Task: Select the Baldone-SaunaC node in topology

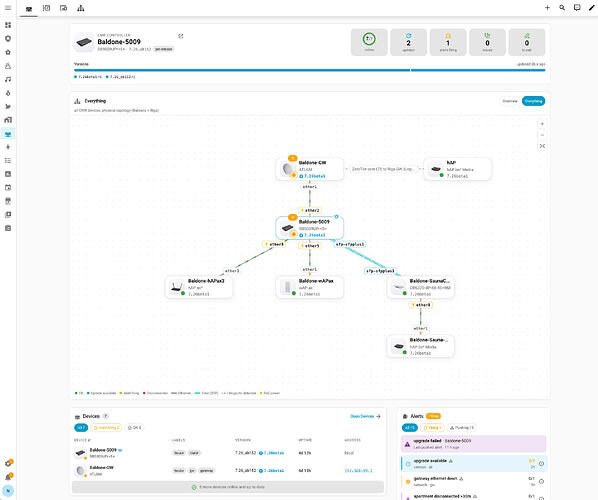Action: click(x=420, y=287)
